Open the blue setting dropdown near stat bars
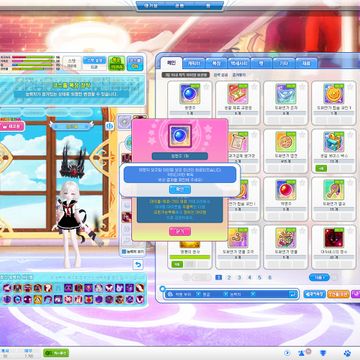The height and width of the screenshot is (360, 360). click(94, 60)
